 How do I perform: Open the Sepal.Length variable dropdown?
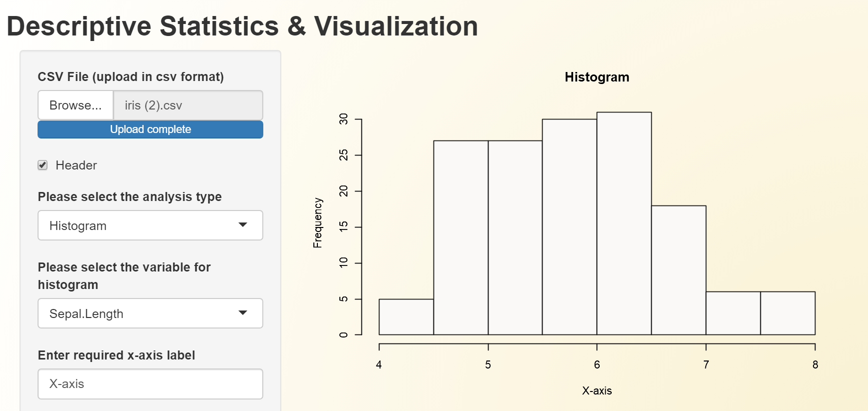pos(140,313)
